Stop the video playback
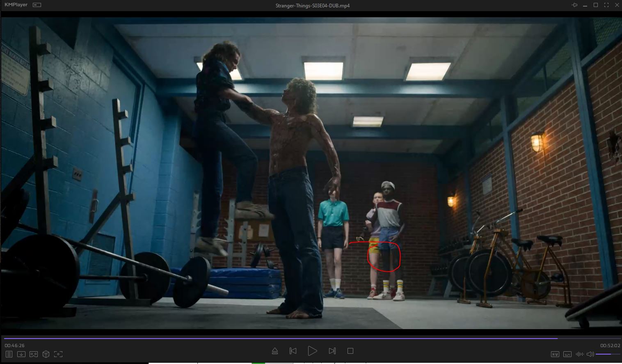This screenshot has width=622, height=364. coord(350,351)
